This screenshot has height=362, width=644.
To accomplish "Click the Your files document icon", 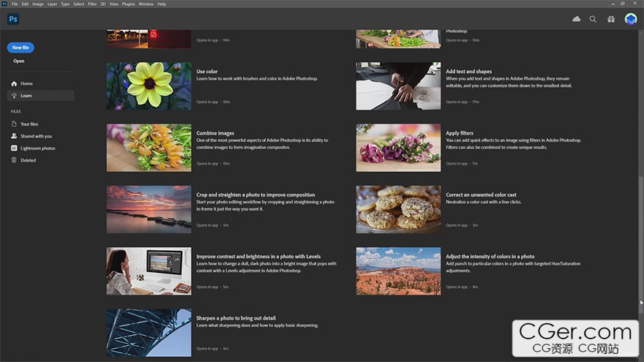I will 14,124.
